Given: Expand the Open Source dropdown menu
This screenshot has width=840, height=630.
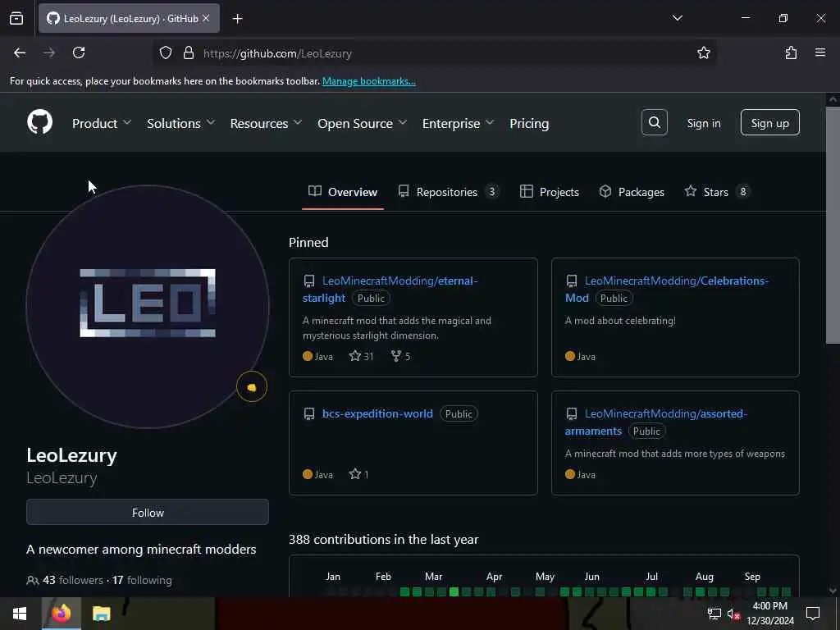Looking at the screenshot, I should [x=362, y=123].
